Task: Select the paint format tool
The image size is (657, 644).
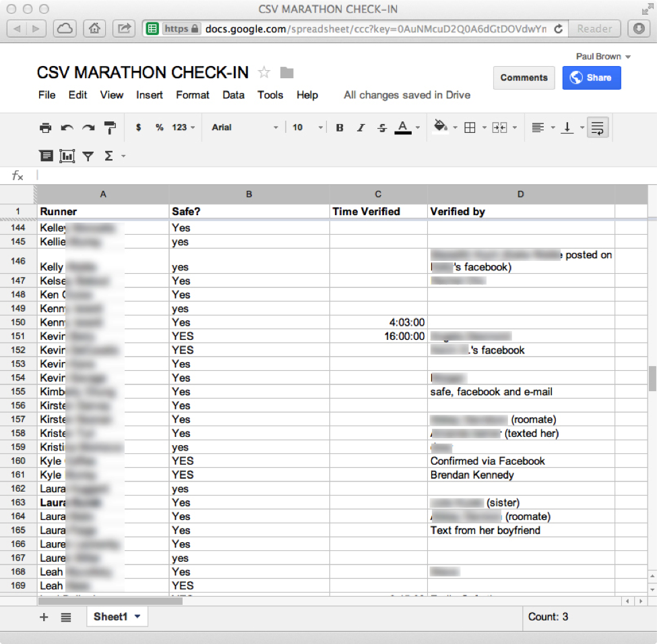Action: tap(109, 127)
